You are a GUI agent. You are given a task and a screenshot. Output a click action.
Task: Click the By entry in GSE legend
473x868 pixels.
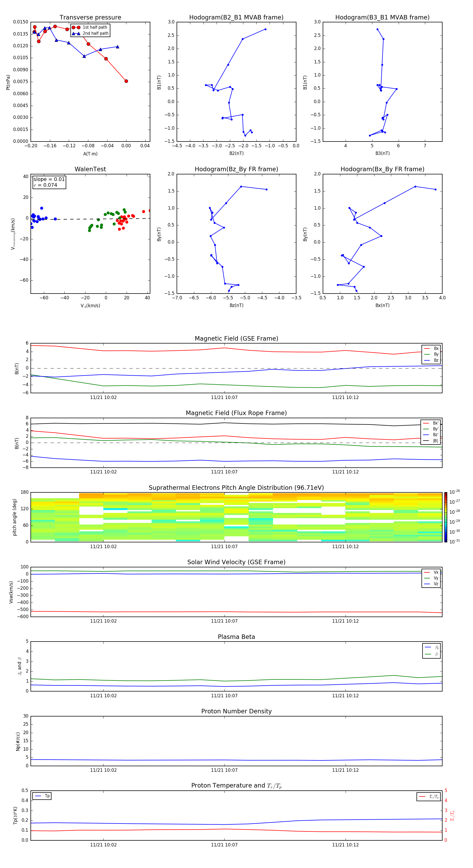click(431, 354)
